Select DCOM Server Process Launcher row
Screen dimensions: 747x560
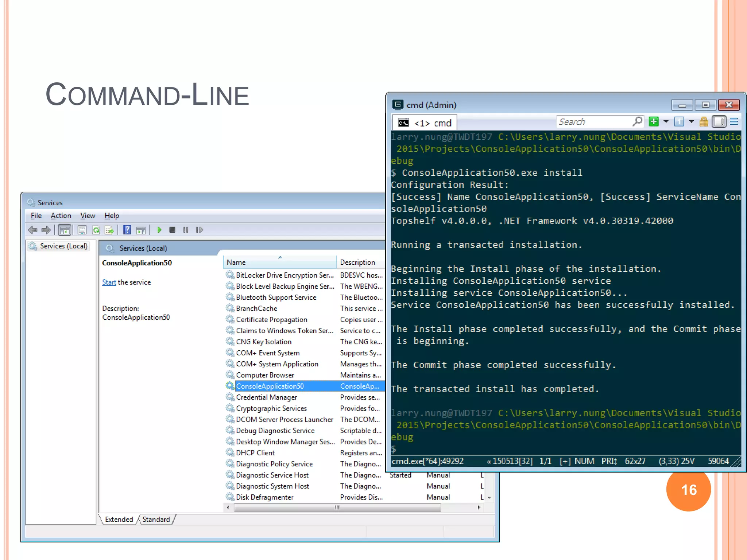(305, 420)
